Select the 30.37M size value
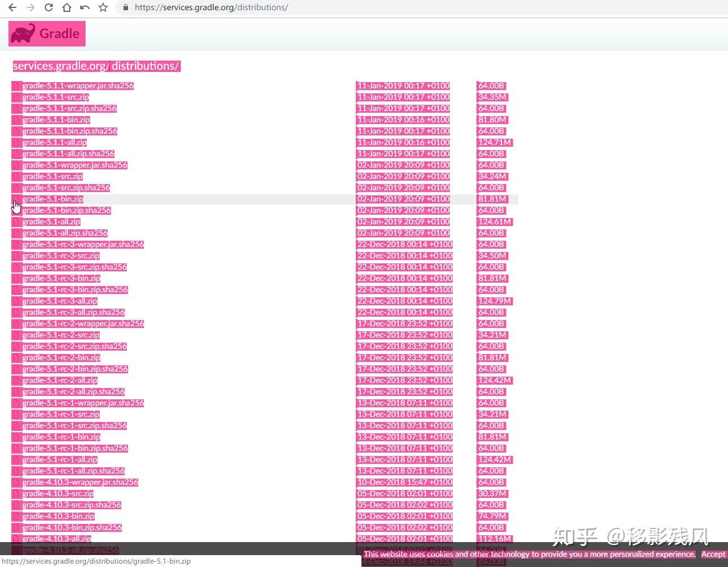The image size is (728, 567). [492, 494]
